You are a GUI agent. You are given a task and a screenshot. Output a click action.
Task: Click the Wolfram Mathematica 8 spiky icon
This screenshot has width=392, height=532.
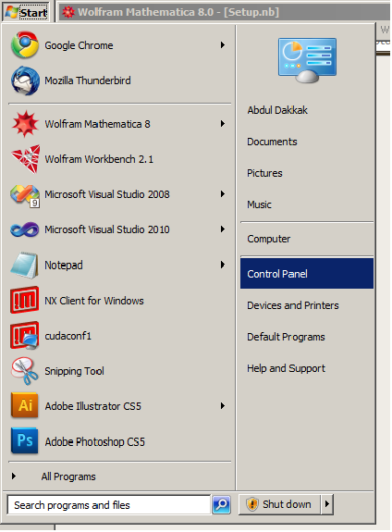point(25,124)
